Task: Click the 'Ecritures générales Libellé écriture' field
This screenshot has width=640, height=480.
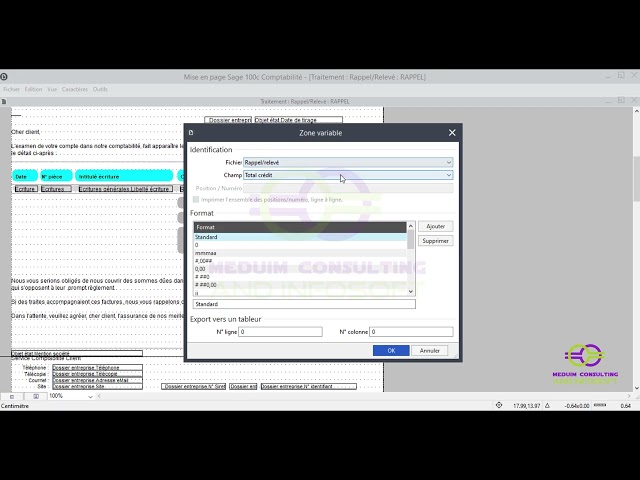Action: coord(125,189)
